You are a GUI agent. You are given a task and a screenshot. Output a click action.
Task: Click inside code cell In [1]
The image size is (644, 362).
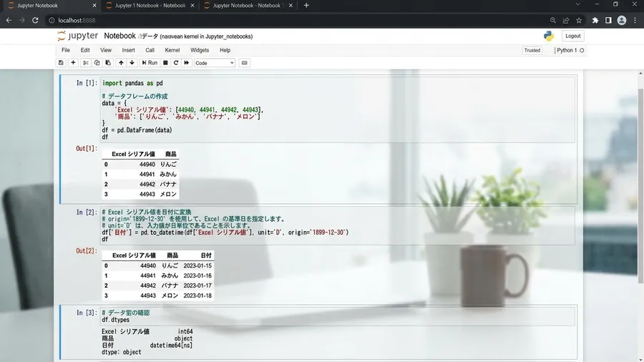click(338, 109)
